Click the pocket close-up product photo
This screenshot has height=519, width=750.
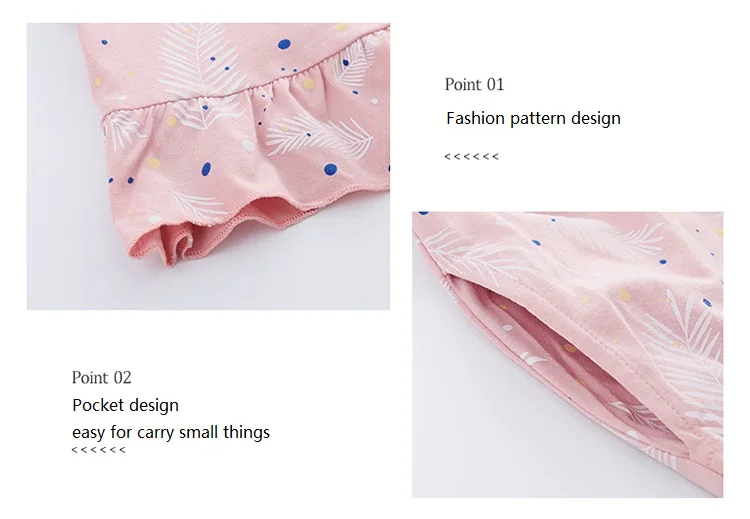(x=567, y=354)
